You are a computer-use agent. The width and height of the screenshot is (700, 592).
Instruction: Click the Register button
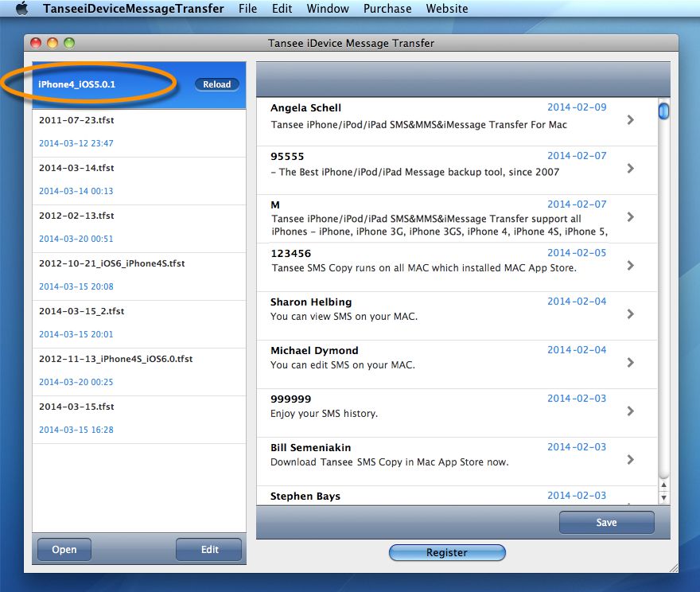click(447, 553)
